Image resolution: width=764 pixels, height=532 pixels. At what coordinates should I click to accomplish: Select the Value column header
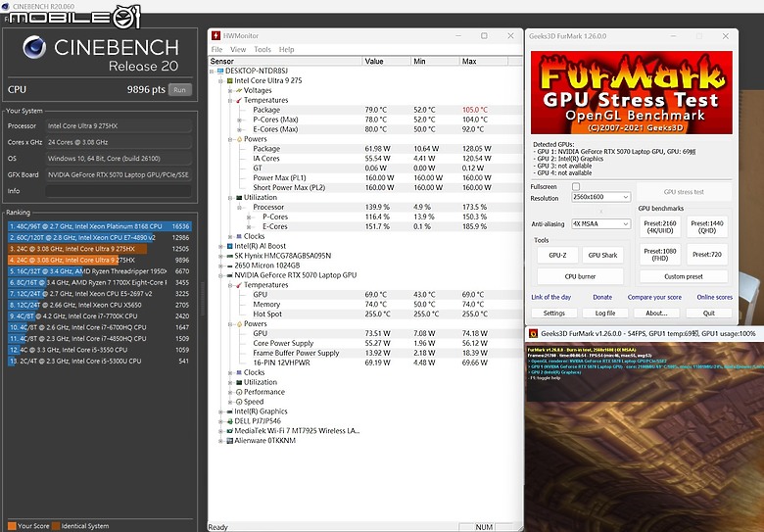pos(387,62)
